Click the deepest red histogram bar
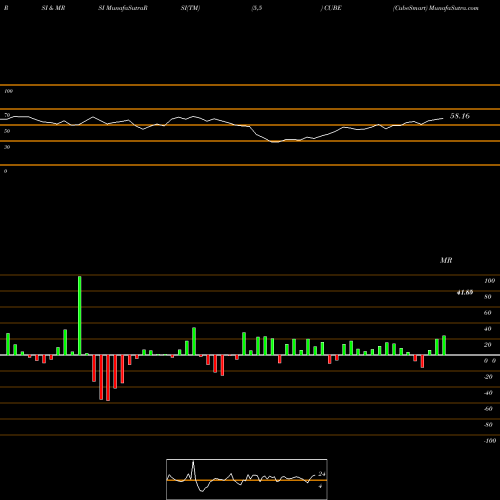Viewport: 500px width, 500px height. click(108, 378)
